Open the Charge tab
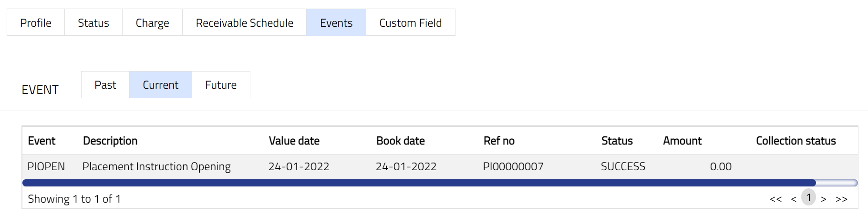This screenshot has width=868, height=216. click(x=152, y=22)
